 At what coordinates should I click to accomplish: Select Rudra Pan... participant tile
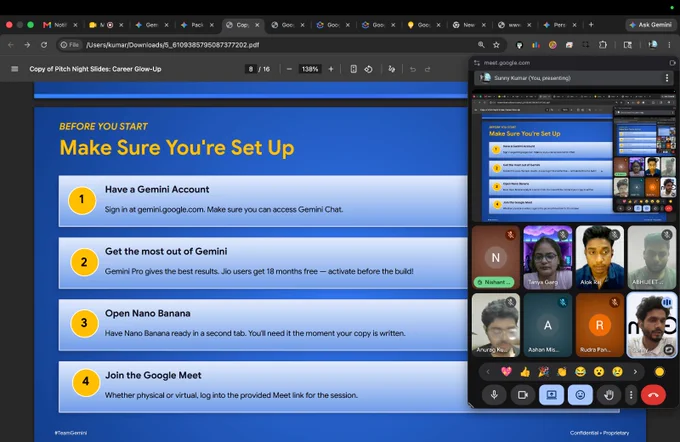[x=599, y=325]
